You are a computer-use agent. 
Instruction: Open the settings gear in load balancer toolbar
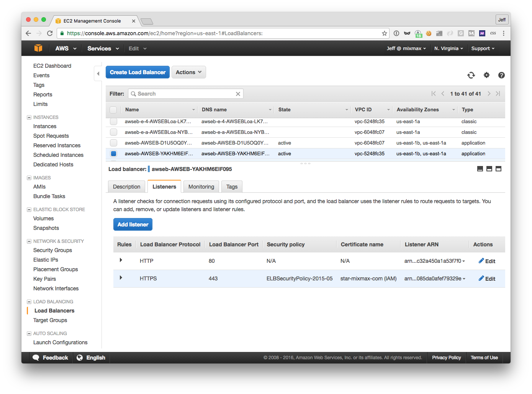pyautogui.click(x=486, y=75)
